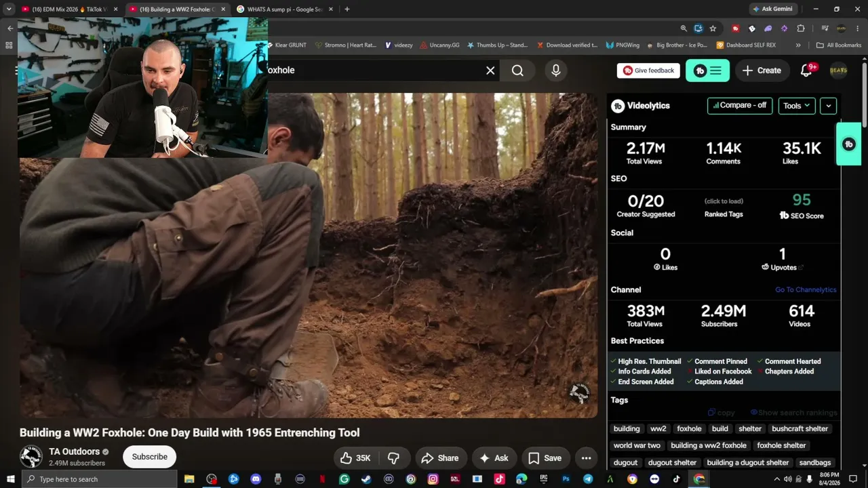The width and height of the screenshot is (868, 488).
Task: Open File Explorer from the taskbar
Action: point(189,479)
